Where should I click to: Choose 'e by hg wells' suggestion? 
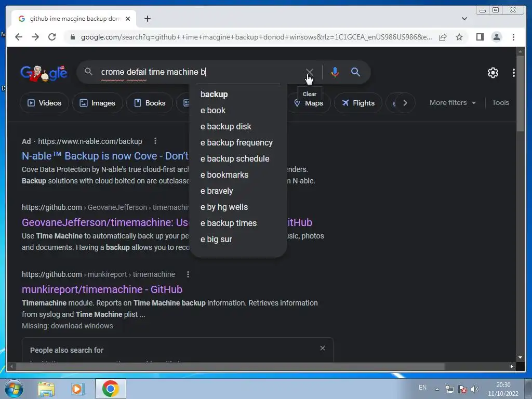(238, 207)
